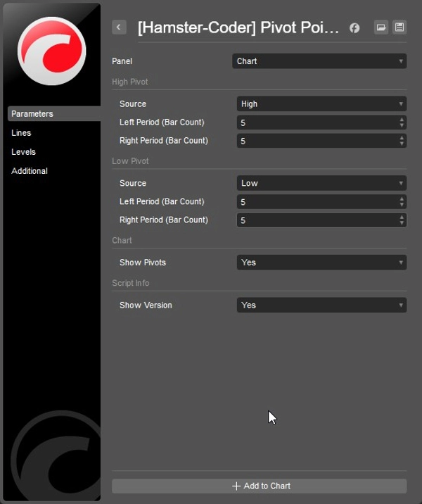Open the Show Version dropdown
The height and width of the screenshot is (504, 422).
tap(321, 305)
